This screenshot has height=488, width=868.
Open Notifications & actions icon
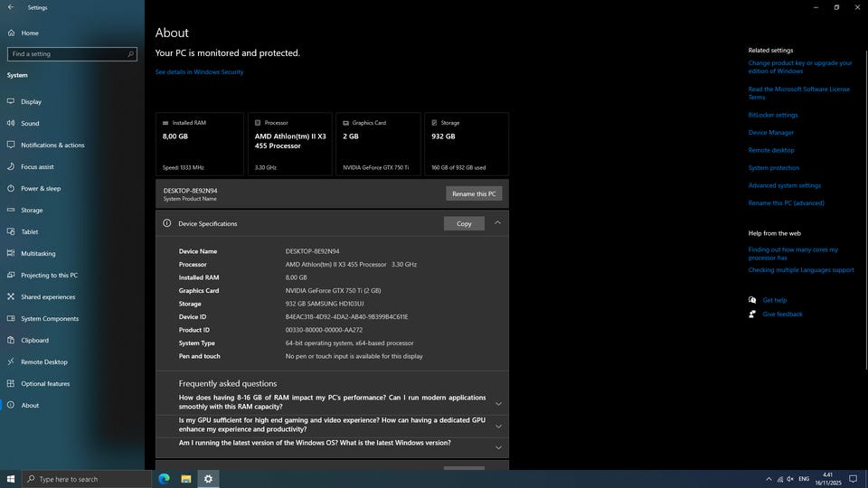[x=11, y=145]
